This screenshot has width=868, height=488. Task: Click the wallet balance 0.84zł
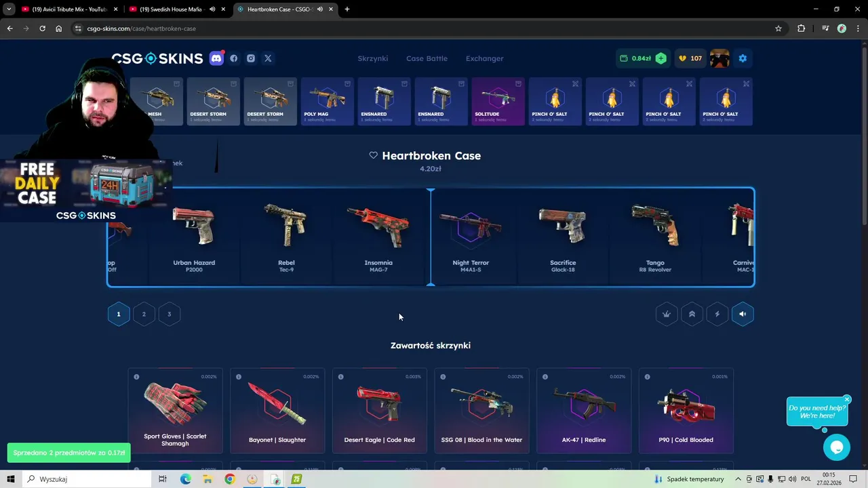click(635, 58)
